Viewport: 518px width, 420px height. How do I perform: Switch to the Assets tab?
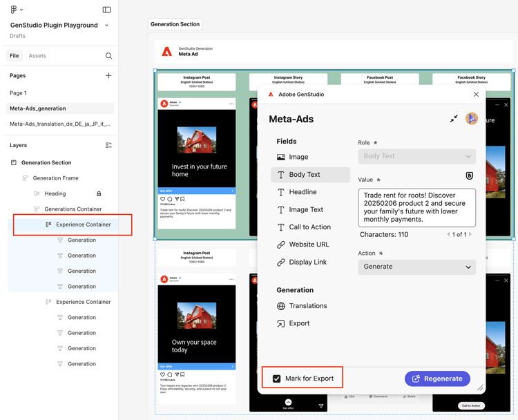tap(37, 55)
